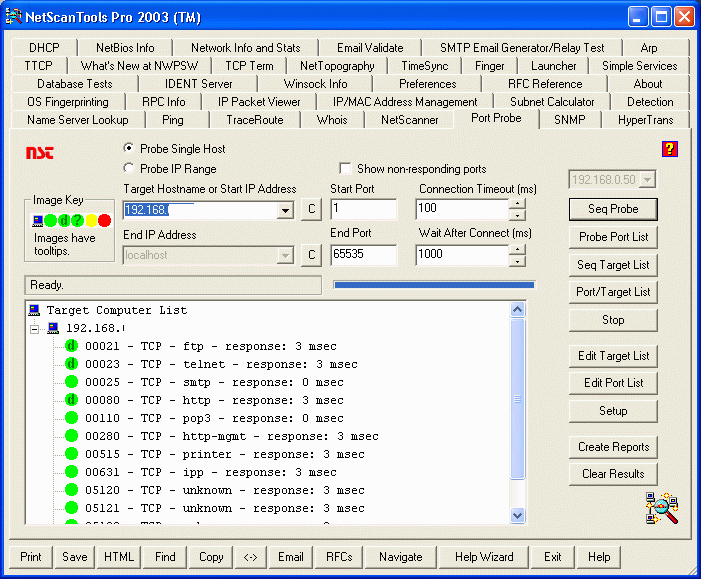701x579 pixels.
Task: Click the NetScanTools title bar app icon
Action: 13,17
